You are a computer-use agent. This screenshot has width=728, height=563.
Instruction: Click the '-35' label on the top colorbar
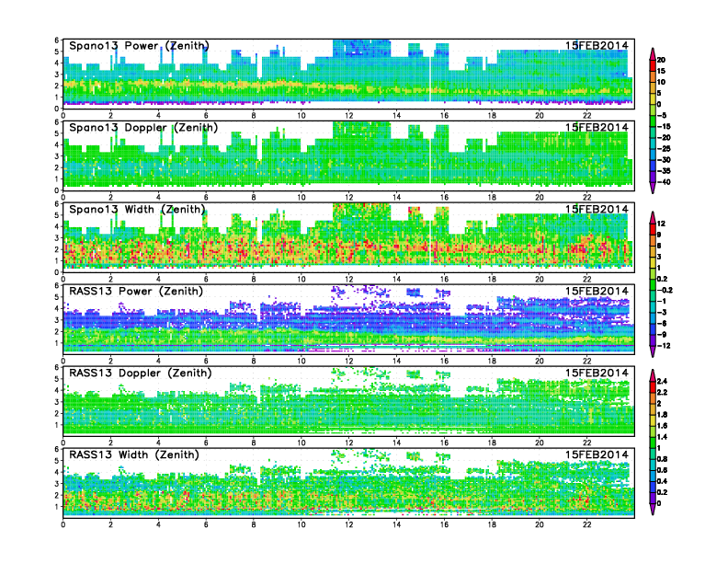[664, 171]
